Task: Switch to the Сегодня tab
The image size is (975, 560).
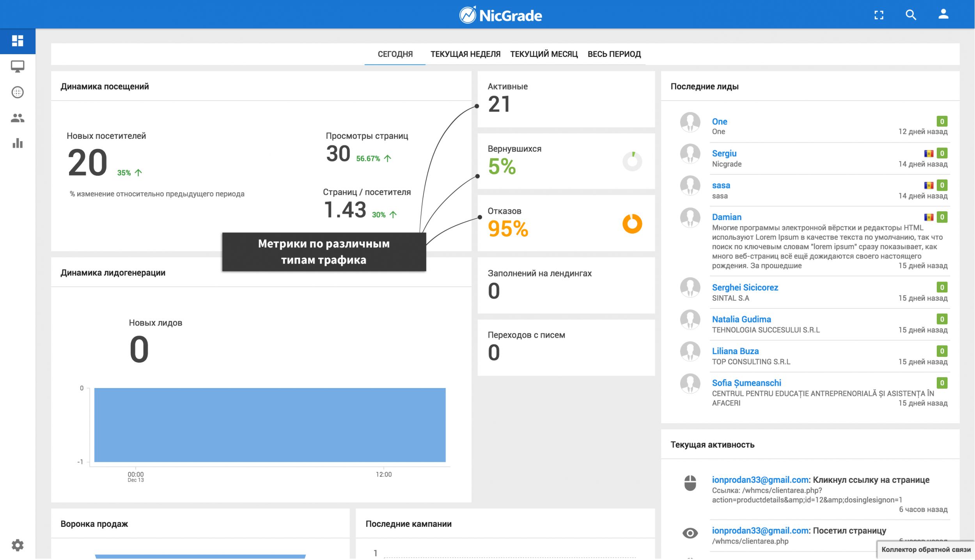Action: click(x=395, y=54)
